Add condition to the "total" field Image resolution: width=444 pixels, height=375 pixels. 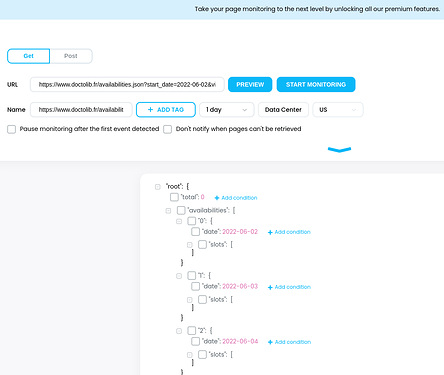click(x=236, y=198)
